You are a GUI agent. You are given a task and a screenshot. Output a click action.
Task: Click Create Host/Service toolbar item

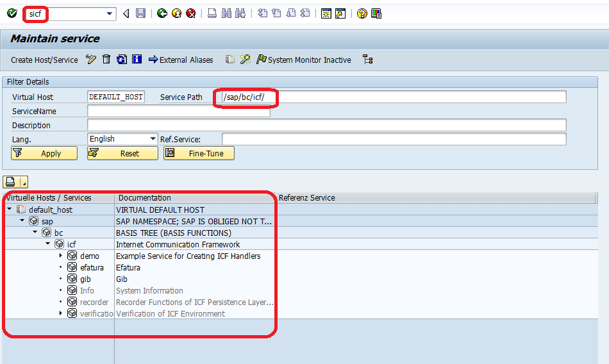point(44,60)
